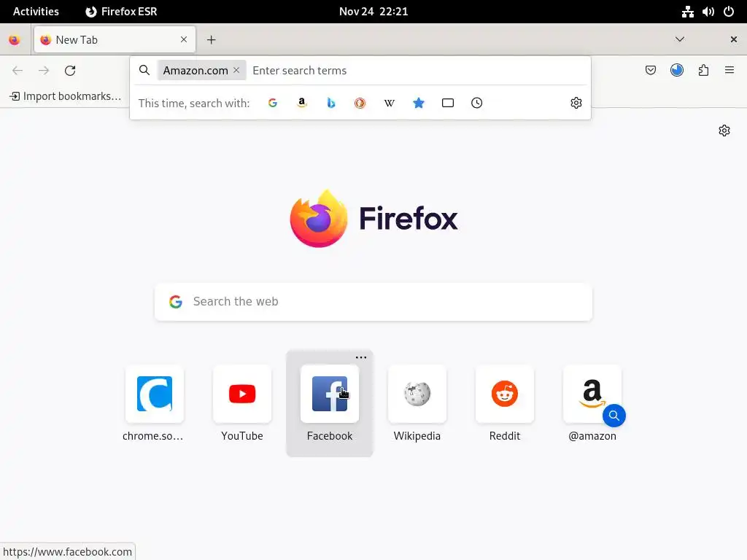Open search settings gear in urlbar panel

(576, 103)
